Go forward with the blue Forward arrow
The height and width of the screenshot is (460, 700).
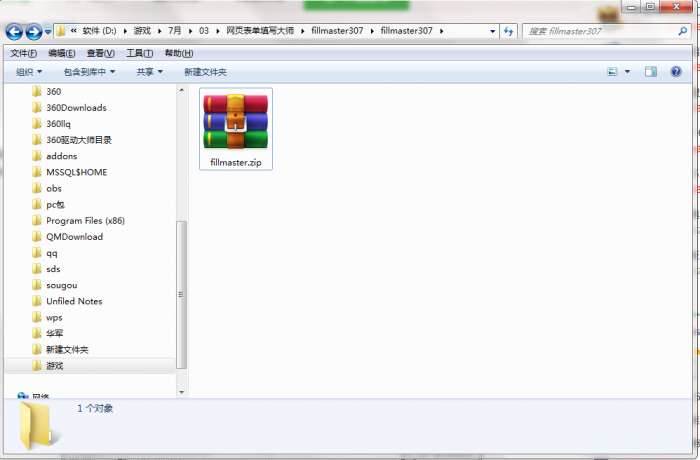[34, 32]
